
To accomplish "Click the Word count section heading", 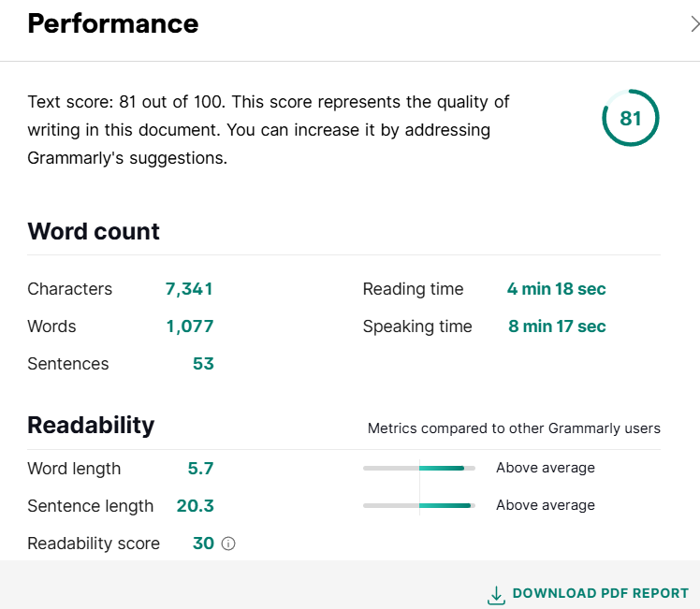I will [94, 231].
